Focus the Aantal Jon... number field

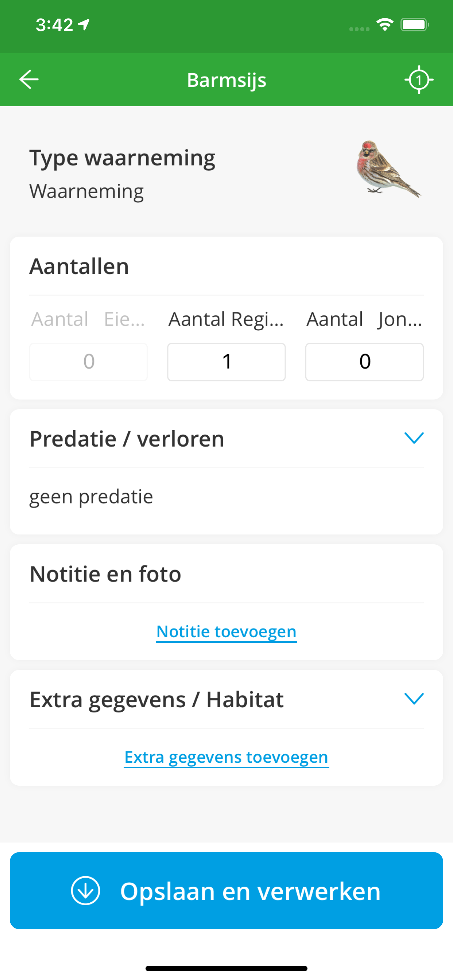(x=364, y=361)
